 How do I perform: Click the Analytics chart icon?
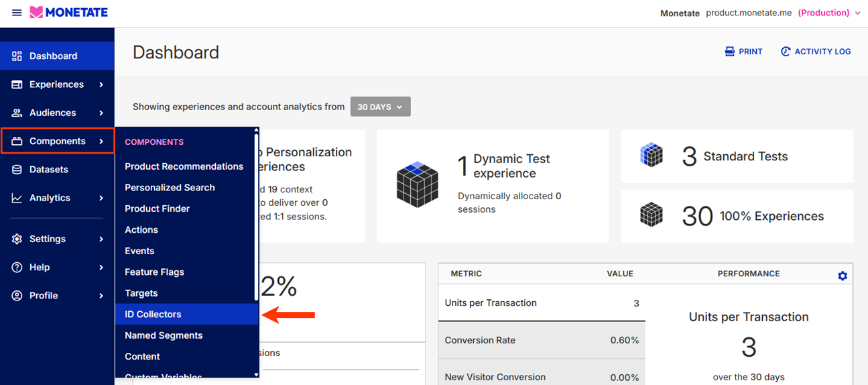(17, 198)
